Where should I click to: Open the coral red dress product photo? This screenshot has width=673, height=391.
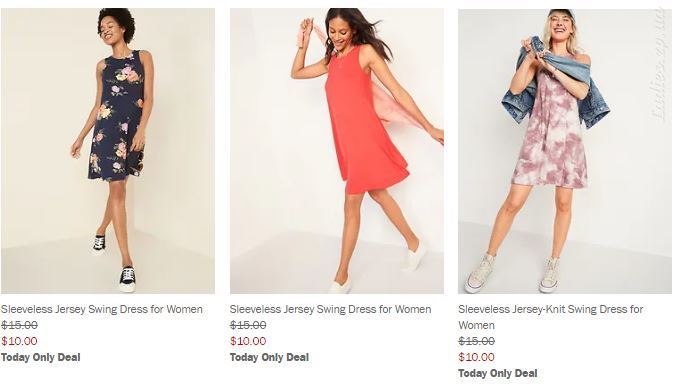[337, 151]
